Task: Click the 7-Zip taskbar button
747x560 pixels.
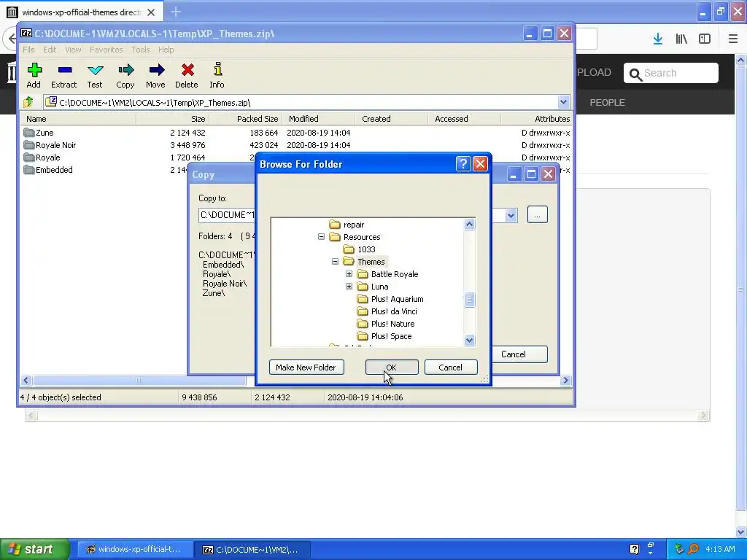Action: pyautogui.click(x=252, y=549)
